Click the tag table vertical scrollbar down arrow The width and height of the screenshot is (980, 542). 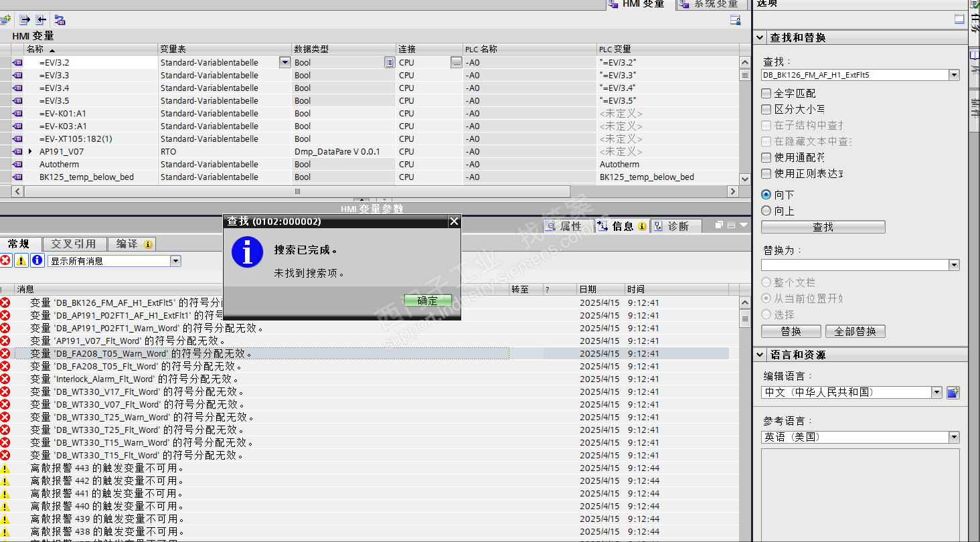point(744,178)
